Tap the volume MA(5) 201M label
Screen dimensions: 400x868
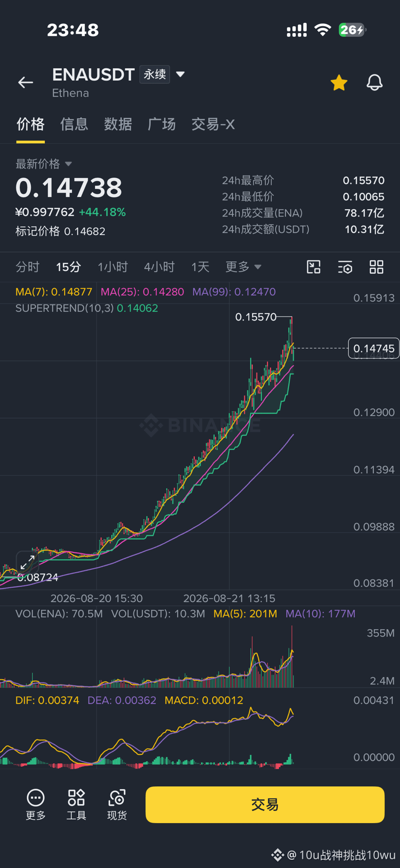pos(245,614)
